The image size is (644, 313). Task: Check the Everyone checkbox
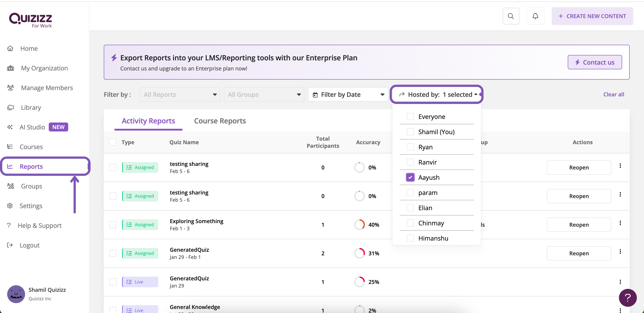click(410, 116)
